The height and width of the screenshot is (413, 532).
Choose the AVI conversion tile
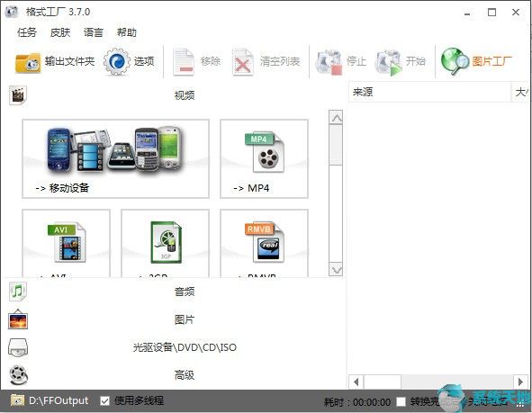pyautogui.click(x=66, y=244)
